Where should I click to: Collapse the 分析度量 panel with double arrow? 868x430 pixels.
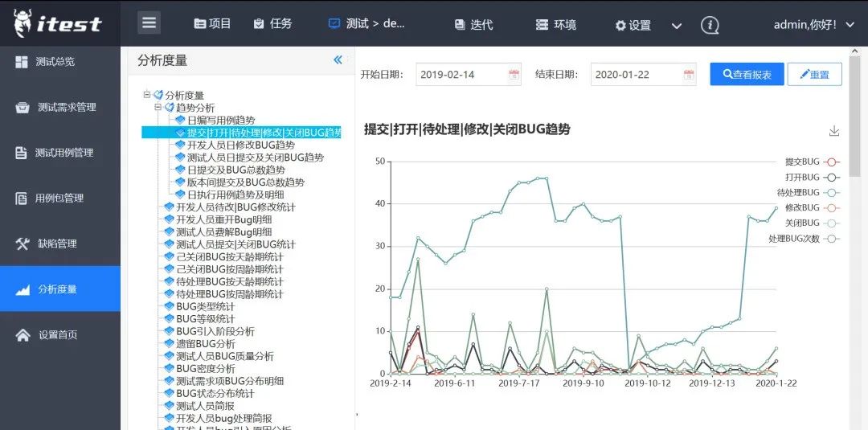pos(338,60)
